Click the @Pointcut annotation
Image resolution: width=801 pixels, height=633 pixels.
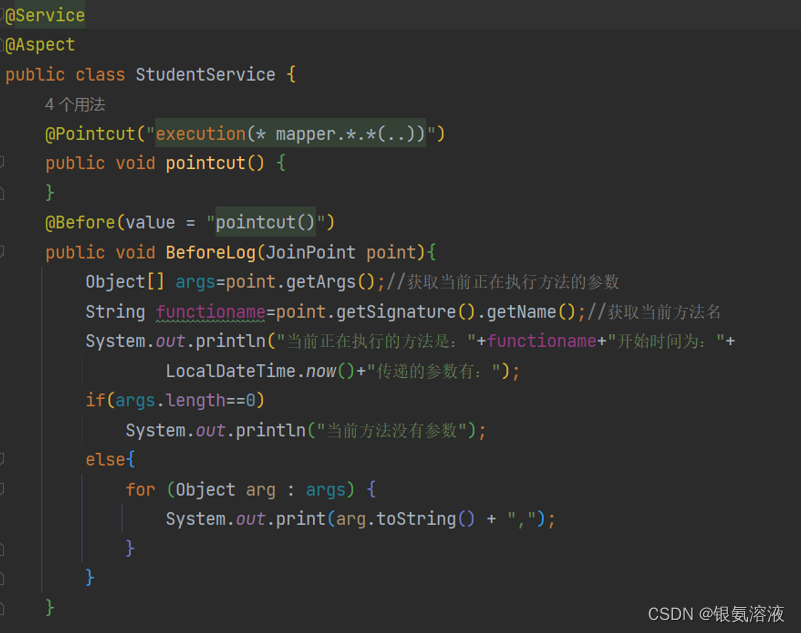pyautogui.click(x=90, y=134)
